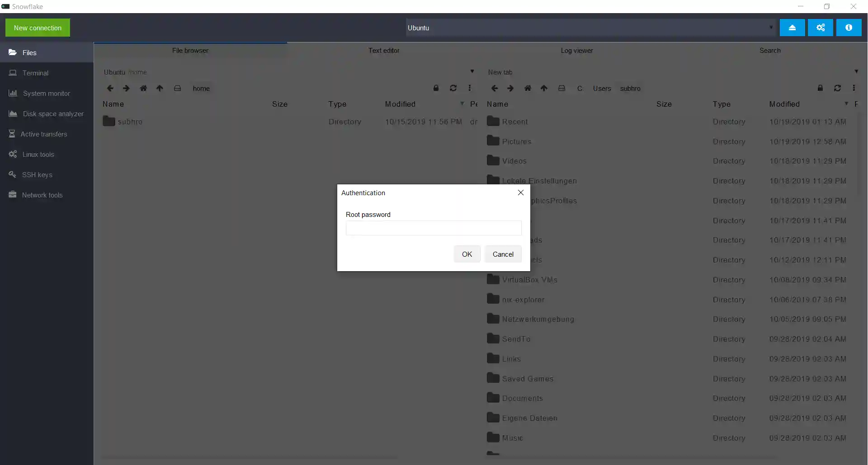Open settings via the gears icon

pos(821,28)
